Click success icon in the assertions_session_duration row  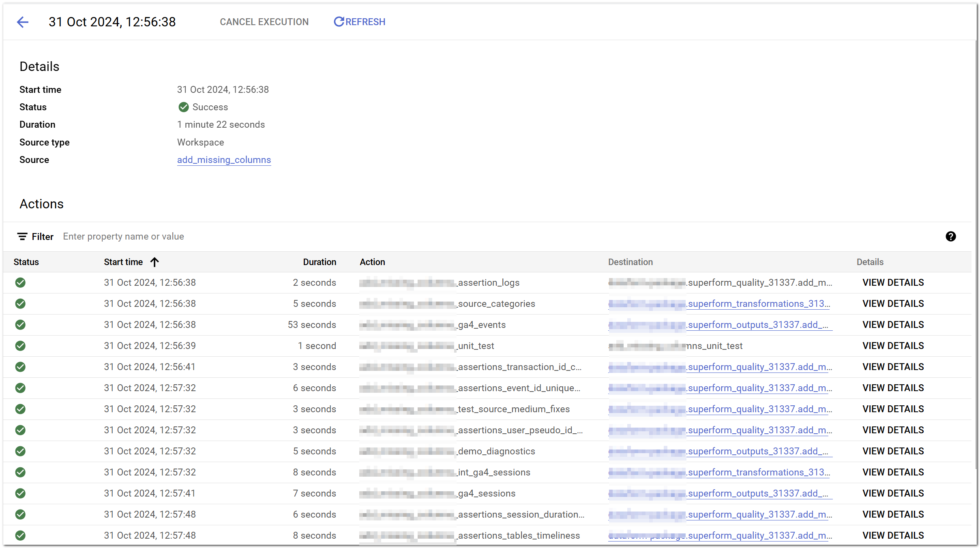[x=20, y=514]
